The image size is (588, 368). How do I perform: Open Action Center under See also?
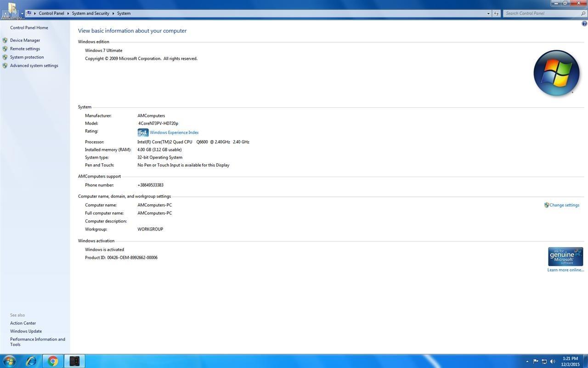[23, 323]
